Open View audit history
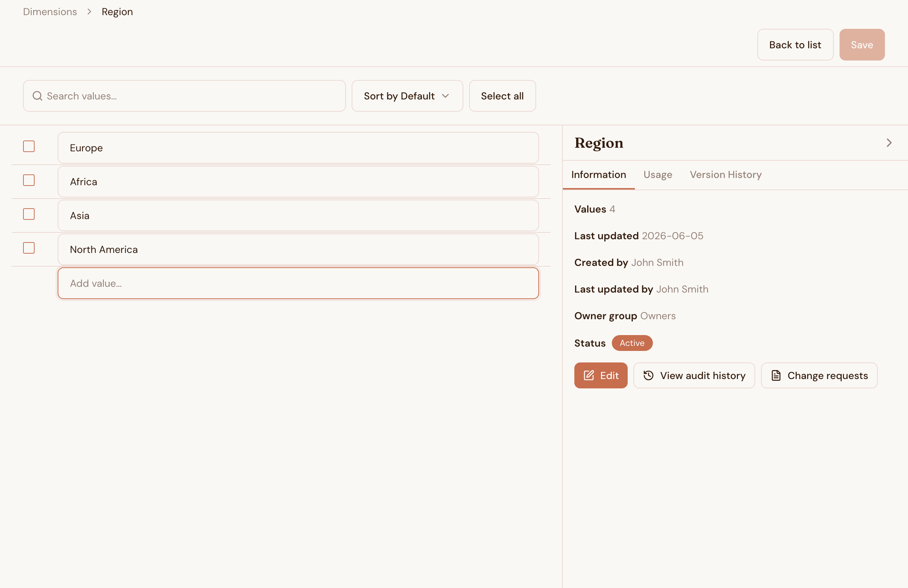The image size is (908, 588). [694, 375]
